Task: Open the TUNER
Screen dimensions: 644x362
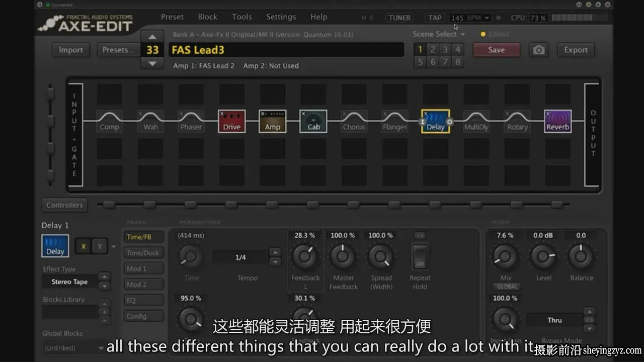Action: pos(399,18)
